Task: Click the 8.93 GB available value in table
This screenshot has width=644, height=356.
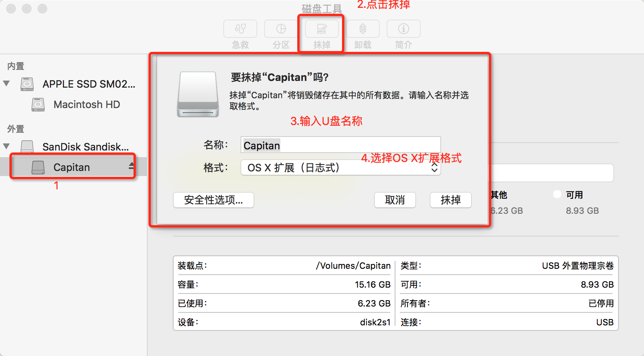Action: (x=597, y=284)
